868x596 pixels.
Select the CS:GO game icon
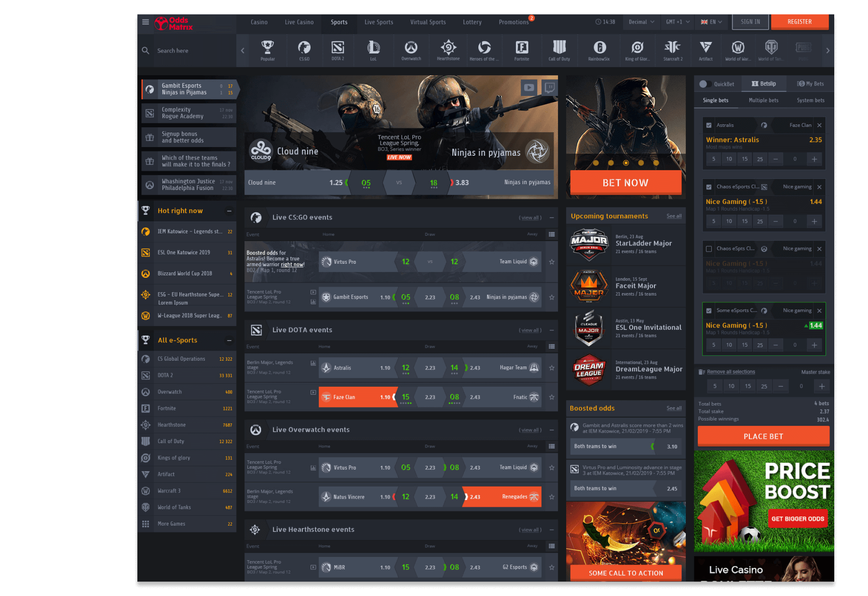click(x=304, y=50)
